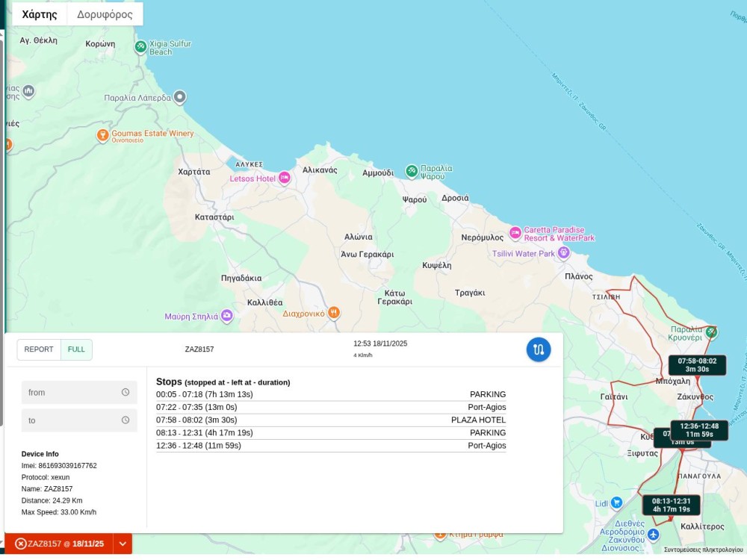The height and width of the screenshot is (560, 747).
Task: Select the Δορυφόρος satellite tab
Action: point(105,14)
